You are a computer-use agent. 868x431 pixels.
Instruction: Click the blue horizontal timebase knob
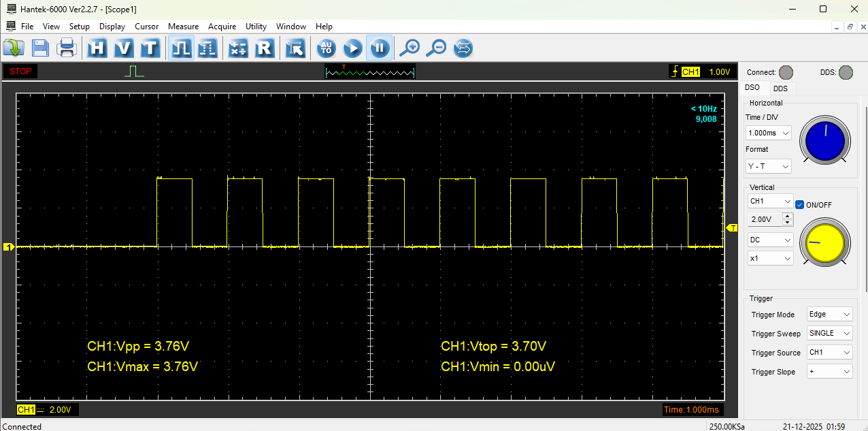pyautogui.click(x=825, y=141)
